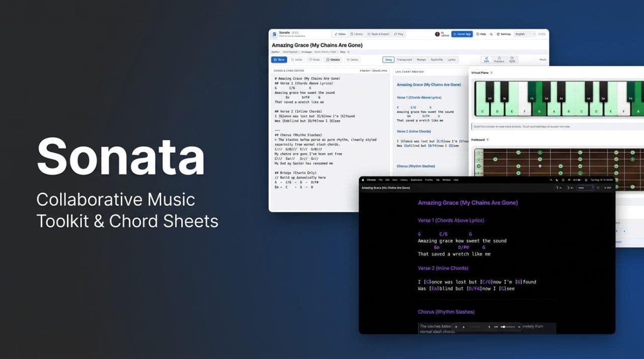This screenshot has height=359, width=644.
Task: Click Verse 2 (Inline Chords) in dark viewer
Action: 443,268
